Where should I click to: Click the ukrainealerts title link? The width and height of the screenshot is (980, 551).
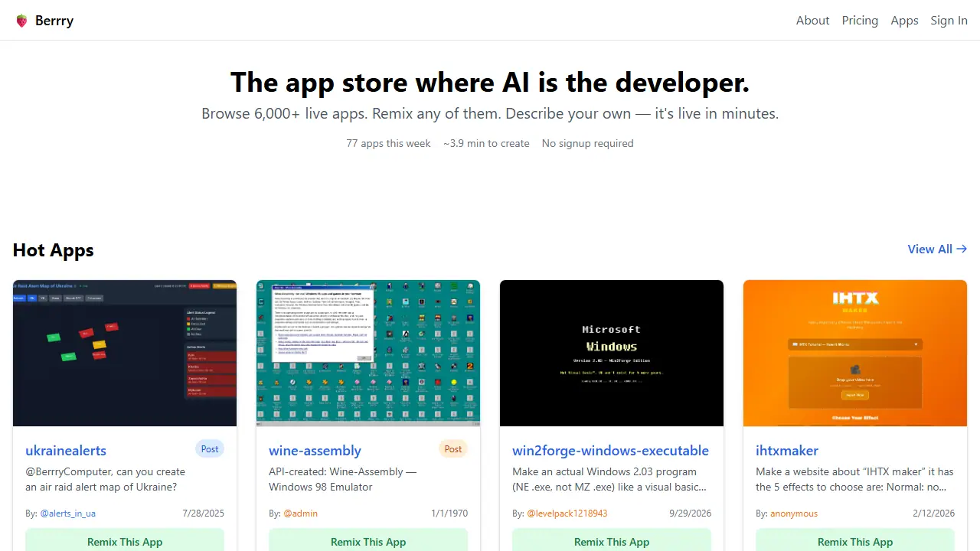point(66,451)
